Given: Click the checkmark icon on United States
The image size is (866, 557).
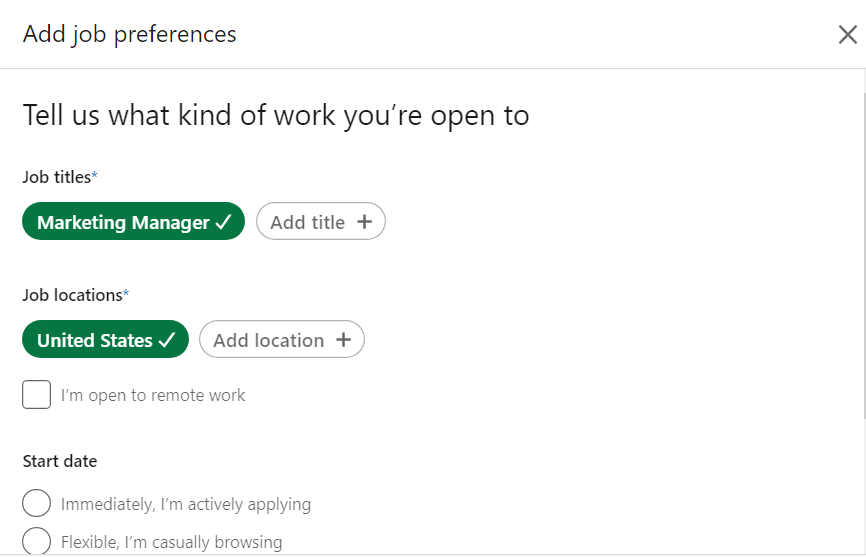Looking at the screenshot, I should coord(167,340).
